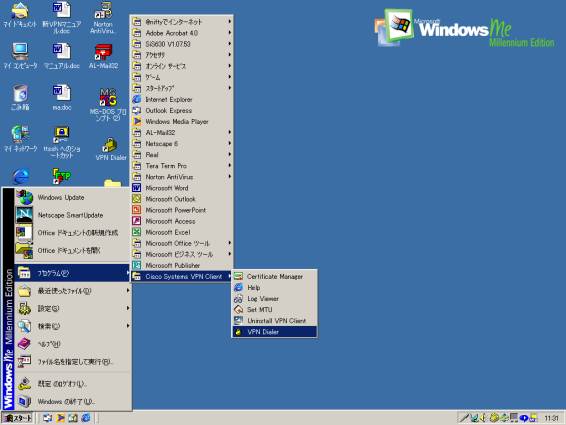Image resolution: width=566 pixels, height=425 pixels.
Task: Expand Netscape 6 program group
Action: (182, 144)
